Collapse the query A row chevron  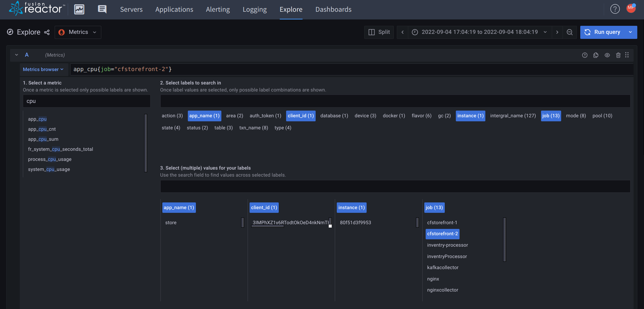[16, 55]
